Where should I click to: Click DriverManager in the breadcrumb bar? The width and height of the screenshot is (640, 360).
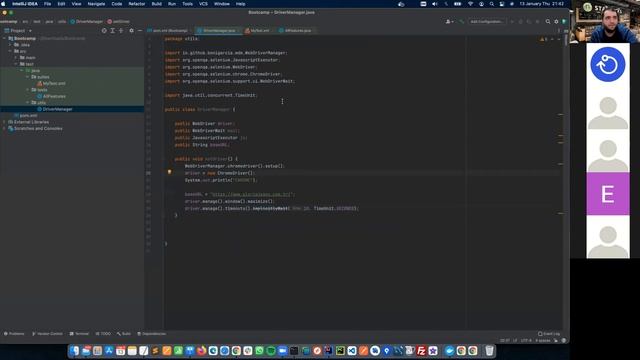click(x=87, y=22)
